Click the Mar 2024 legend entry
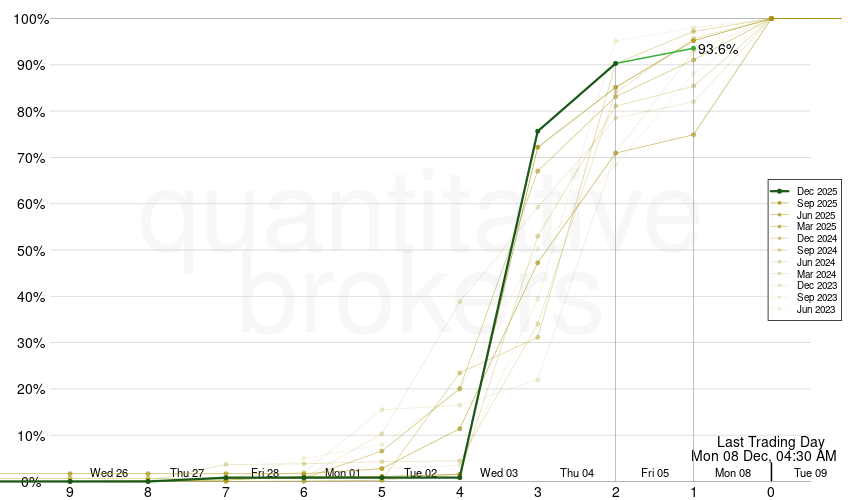The height and width of the screenshot is (500, 850). 816,274
